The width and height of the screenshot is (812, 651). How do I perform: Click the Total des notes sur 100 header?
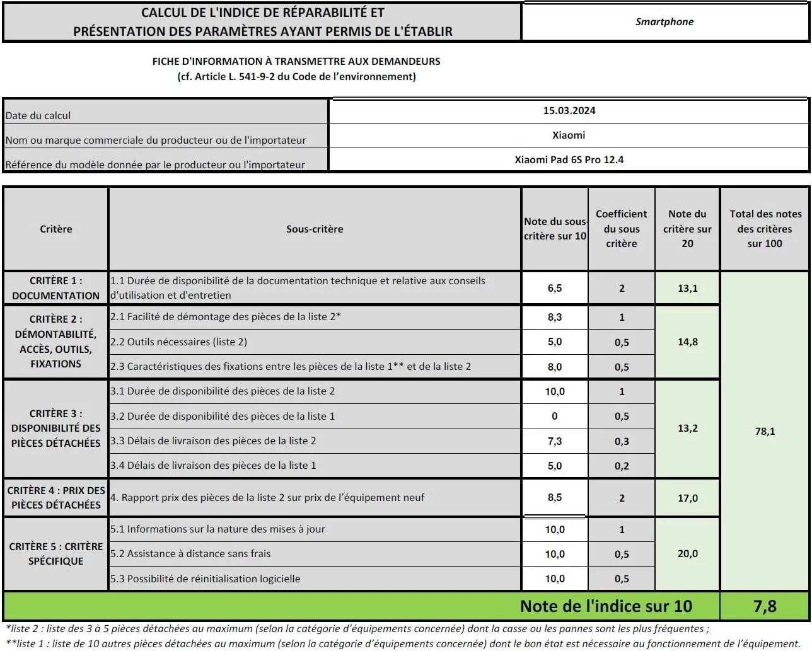click(765, 229)
